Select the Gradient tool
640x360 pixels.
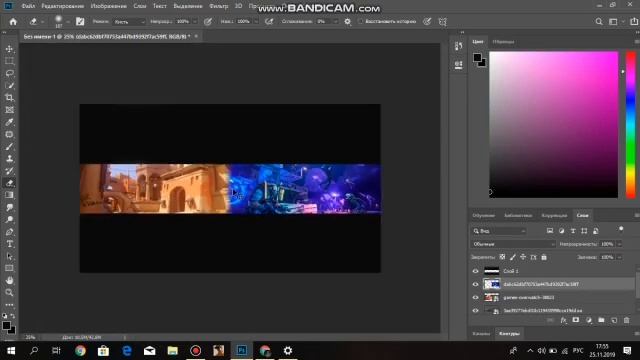pyautogui.click(x=9, y=195)
